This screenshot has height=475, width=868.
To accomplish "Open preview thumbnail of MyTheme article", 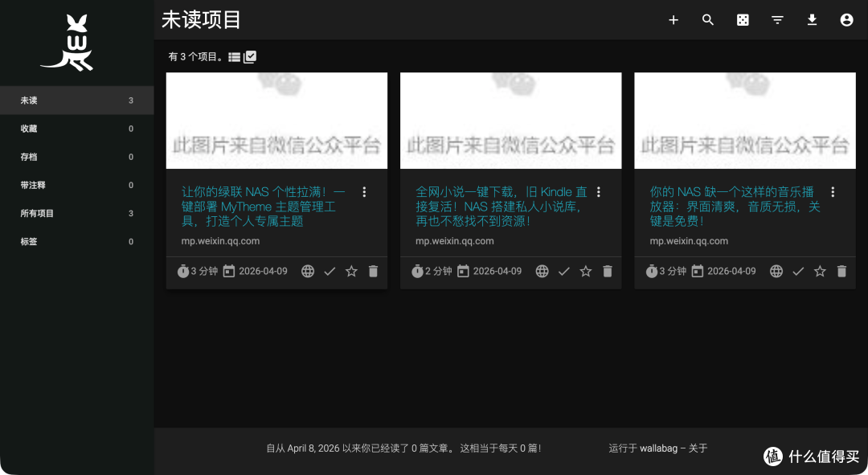I will 276,121.
